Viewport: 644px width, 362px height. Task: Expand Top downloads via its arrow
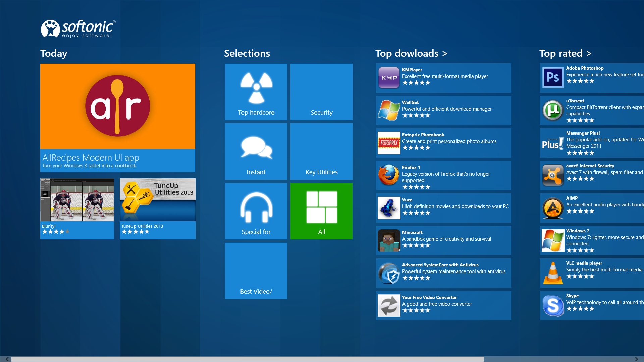point(445,53)
